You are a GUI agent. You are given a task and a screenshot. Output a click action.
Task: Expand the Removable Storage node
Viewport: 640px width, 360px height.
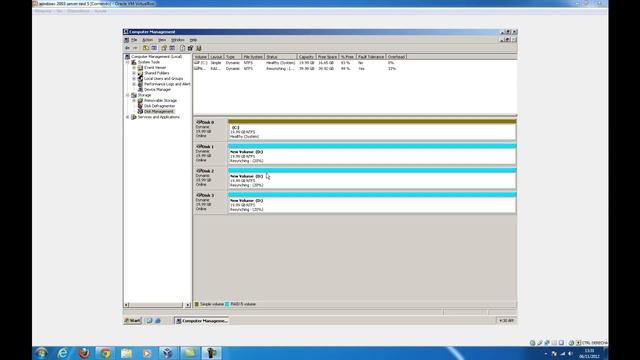134,100
